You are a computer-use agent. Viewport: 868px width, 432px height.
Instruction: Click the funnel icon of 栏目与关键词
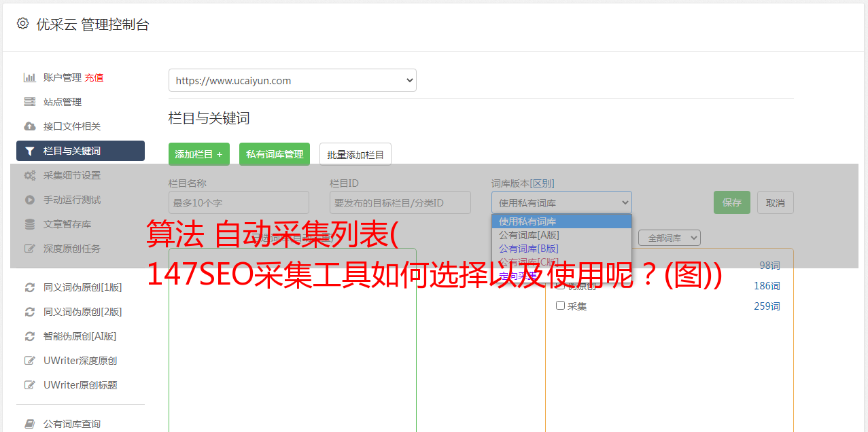coord(29,151)
